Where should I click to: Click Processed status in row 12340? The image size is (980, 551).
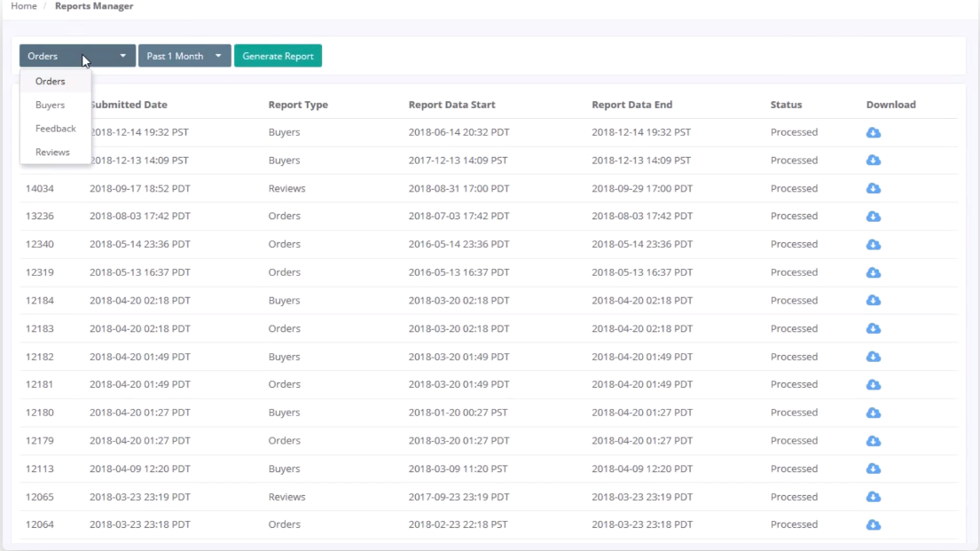pos(794,244)
